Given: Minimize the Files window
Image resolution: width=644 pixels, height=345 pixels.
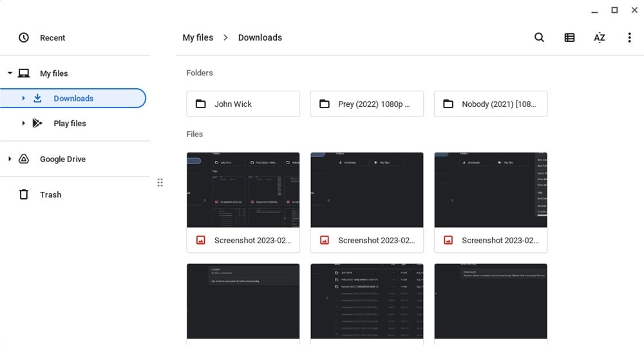Looking at the screenshot, I should pos(594,11).
